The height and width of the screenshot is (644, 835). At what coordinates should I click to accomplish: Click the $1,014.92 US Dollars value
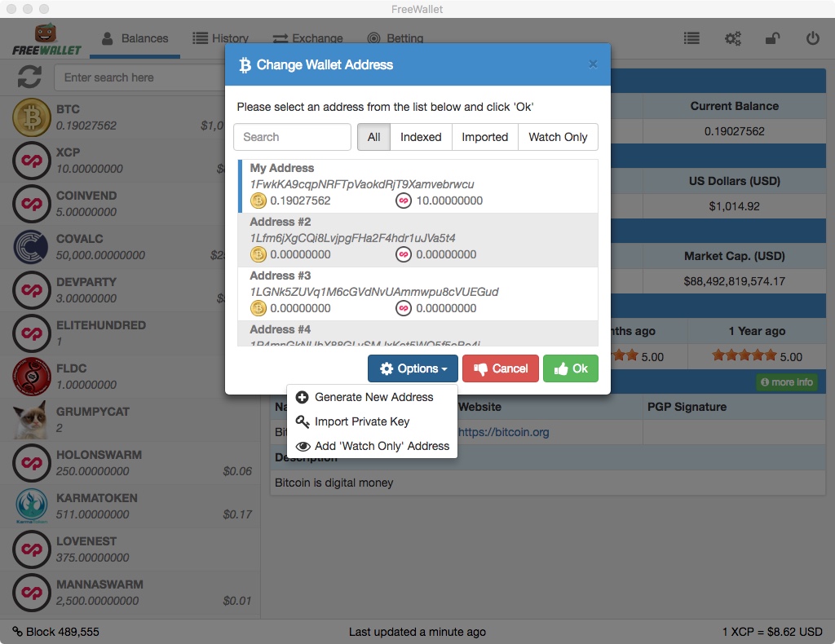[735, 206]
